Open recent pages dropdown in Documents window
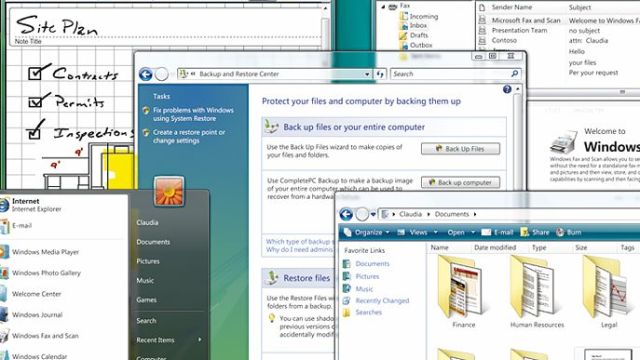This screenshot has height=360, width=640. pos(373,214)
